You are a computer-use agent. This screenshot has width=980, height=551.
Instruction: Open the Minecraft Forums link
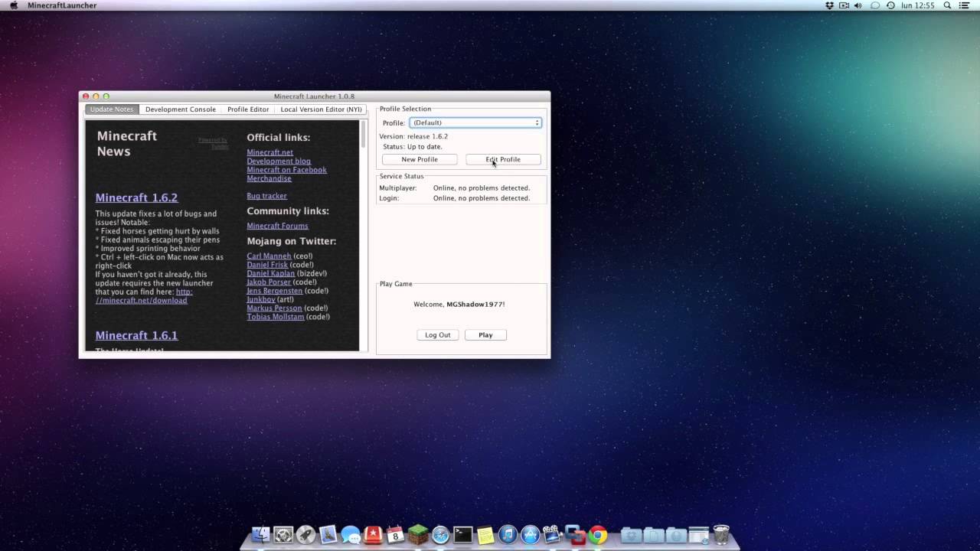pos(277,226)
